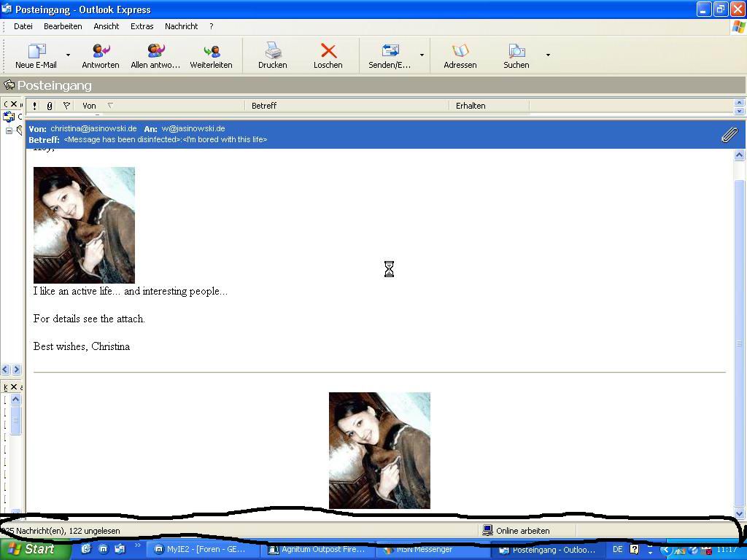The width and height of the screenshot is (747, 560).
Task: Click the DE language indicator
Action: 617,549
